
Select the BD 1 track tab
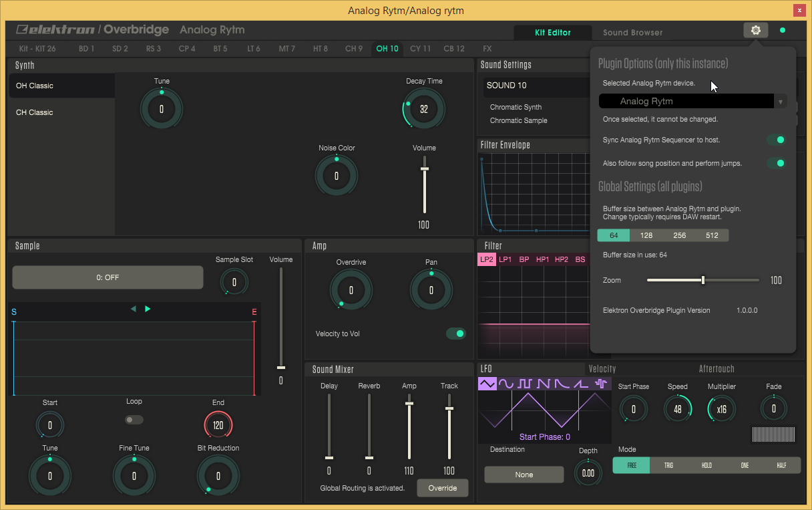tap(86, 49)
